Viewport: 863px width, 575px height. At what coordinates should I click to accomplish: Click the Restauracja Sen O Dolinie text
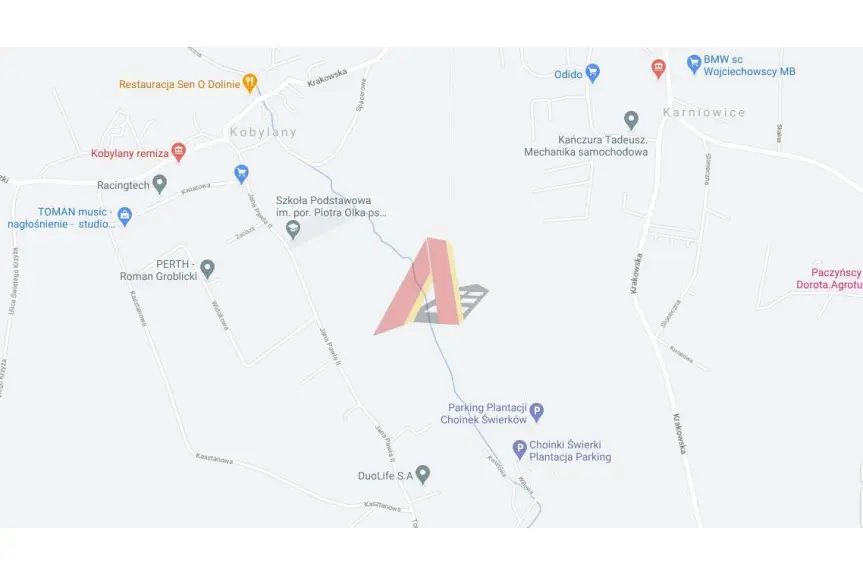tap(180, 84)
